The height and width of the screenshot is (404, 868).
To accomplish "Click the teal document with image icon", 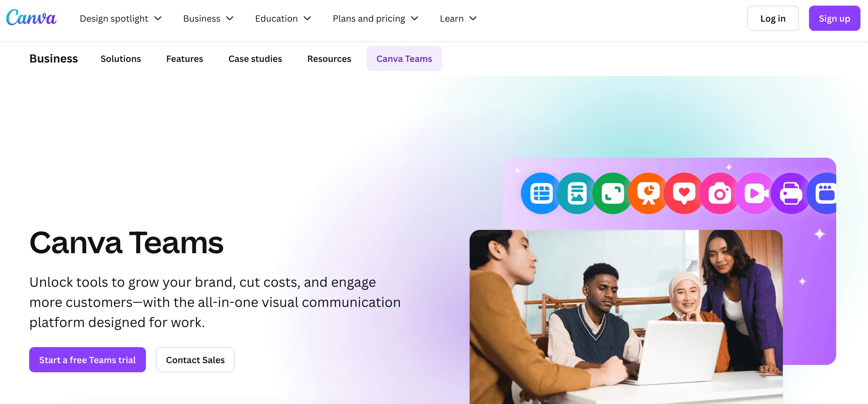I will pyautogui.click(x=576, y=193).
